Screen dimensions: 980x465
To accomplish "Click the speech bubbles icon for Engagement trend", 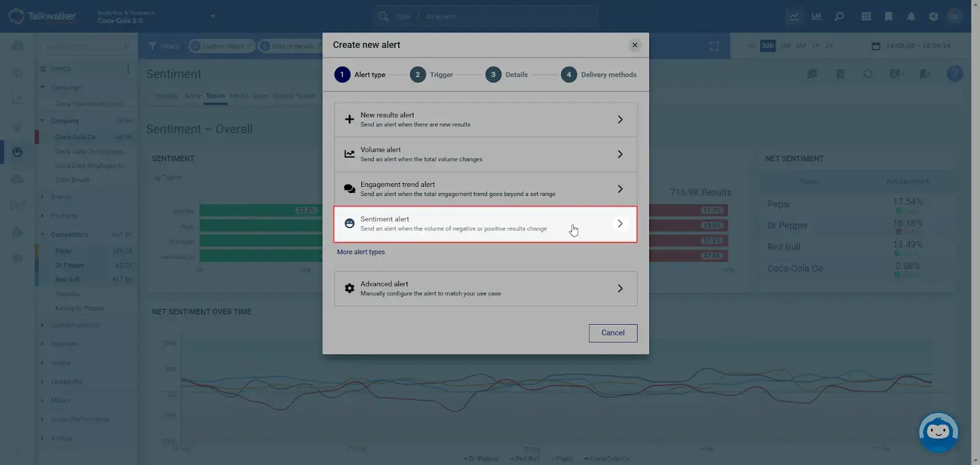I will pyautogui.click(x=349, y=189).
